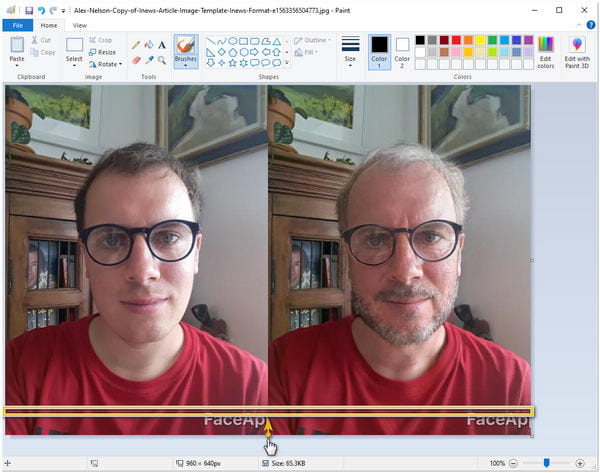Select Color 2 background button
The image size is (600, 473).
pyautogui.click(x=402, y=52)
